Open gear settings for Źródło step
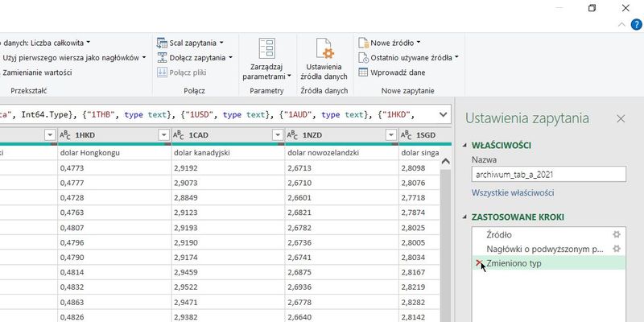The height and width of the screenshot is (322, 644). point(617,234)
